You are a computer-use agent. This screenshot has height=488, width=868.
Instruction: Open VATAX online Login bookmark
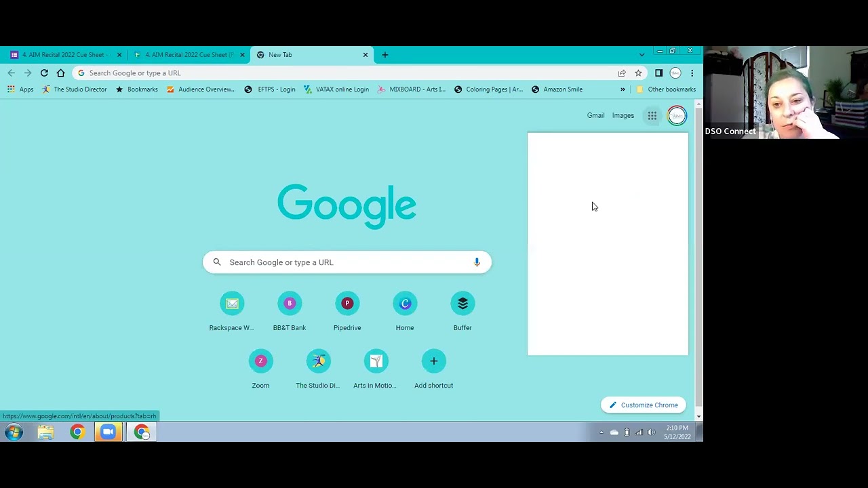coord(336,89)
